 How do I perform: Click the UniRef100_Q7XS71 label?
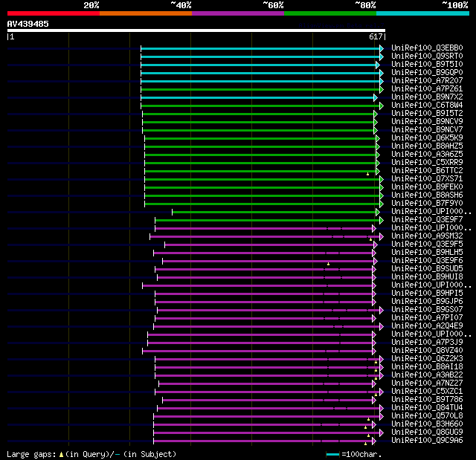click(x=427, y=179)
